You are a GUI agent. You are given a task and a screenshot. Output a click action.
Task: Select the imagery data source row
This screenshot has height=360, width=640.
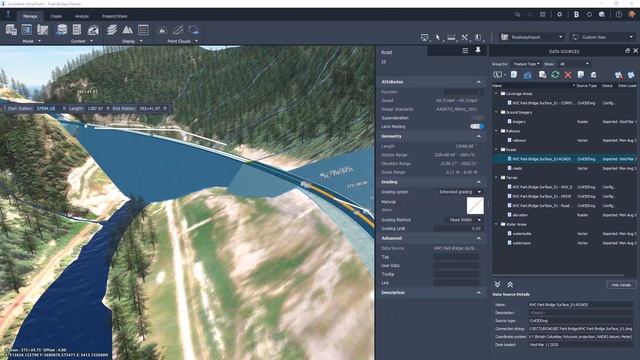[564, 122]
